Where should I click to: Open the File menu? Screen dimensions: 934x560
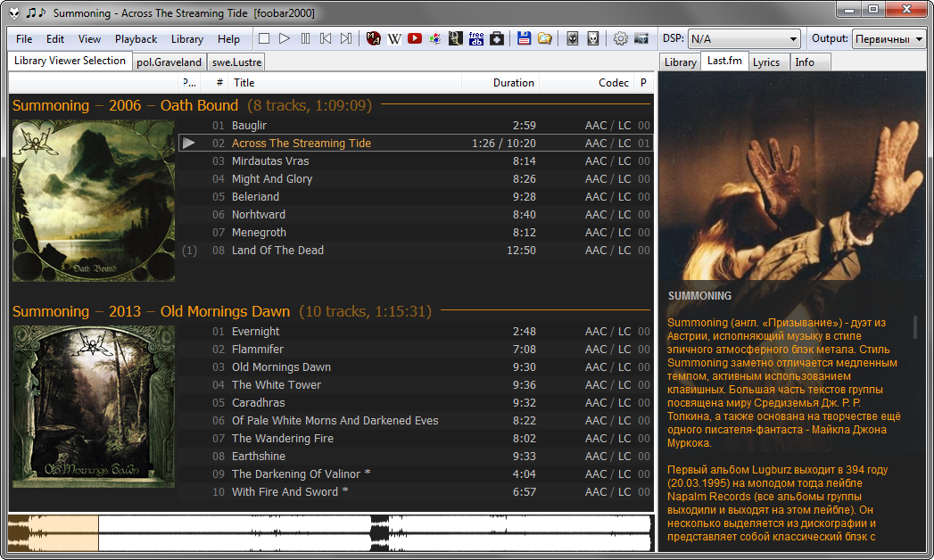pyautogui.click(x=24, y=38)
